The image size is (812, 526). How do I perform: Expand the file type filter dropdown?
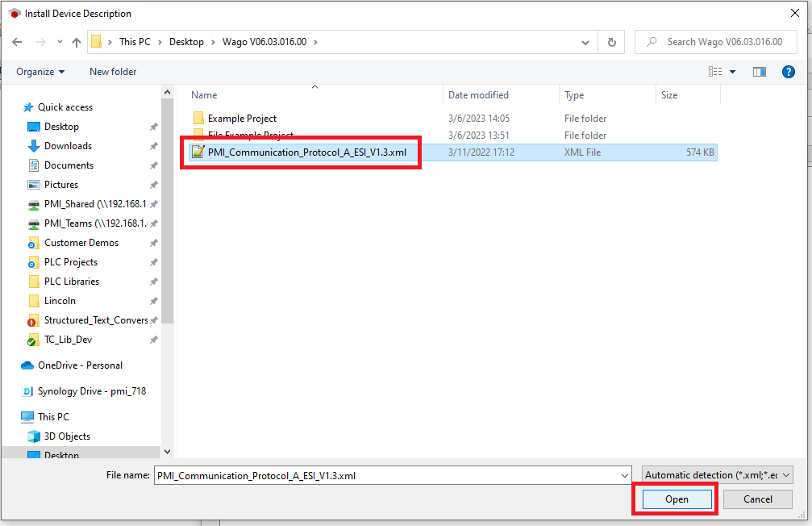click(718, 475)
